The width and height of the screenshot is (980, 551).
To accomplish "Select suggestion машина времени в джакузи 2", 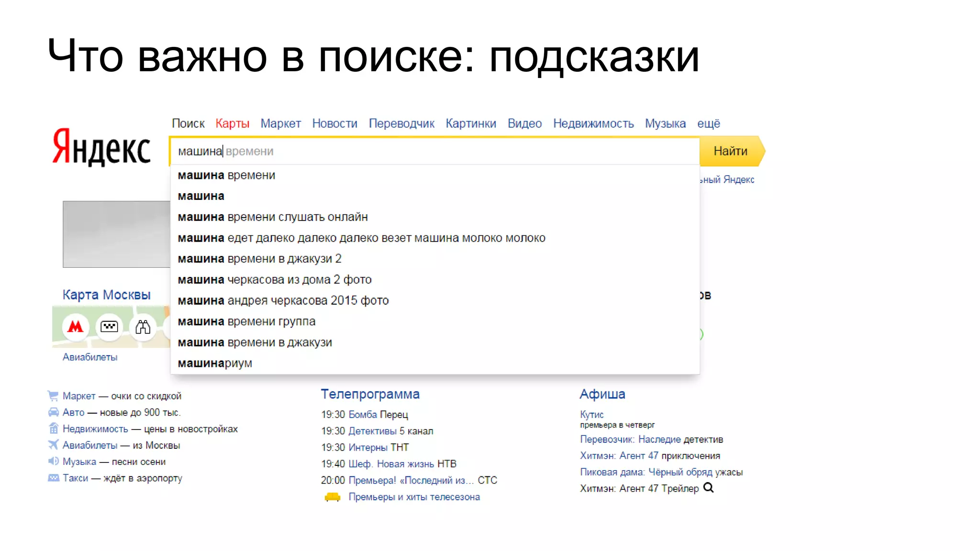I will (x=434, y=259).
